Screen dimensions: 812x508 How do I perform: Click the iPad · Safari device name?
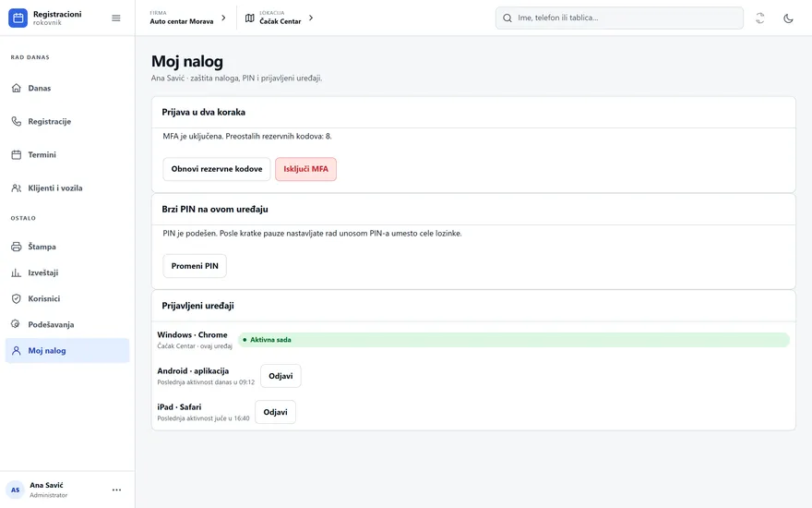tap(179, 407)
